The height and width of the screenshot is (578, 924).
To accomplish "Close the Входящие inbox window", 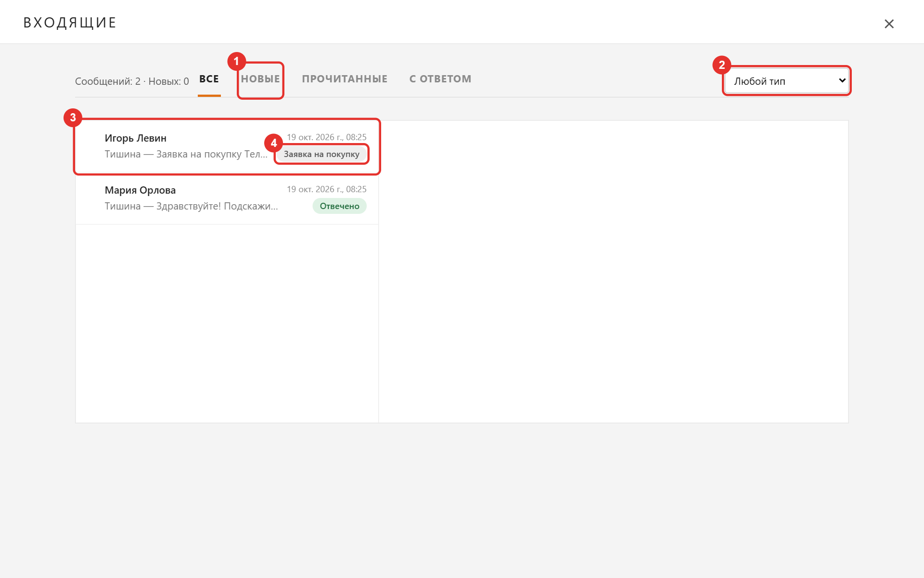I will point(889,24).
